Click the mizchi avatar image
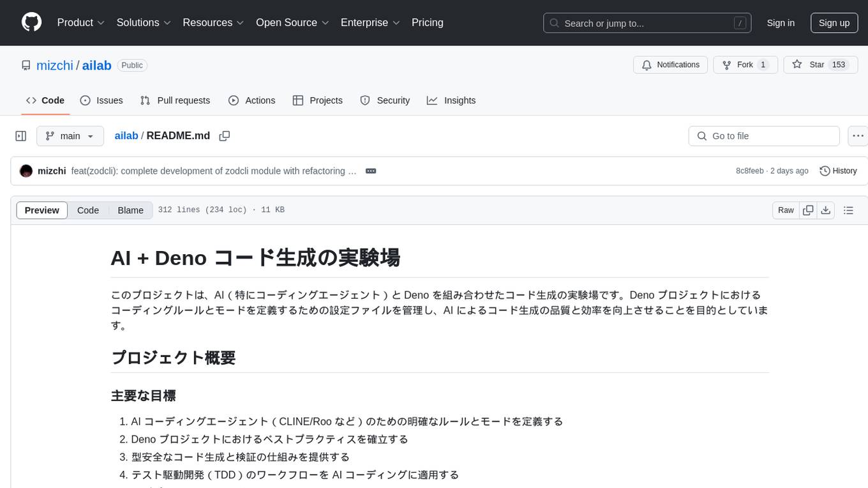 point(26,171)
